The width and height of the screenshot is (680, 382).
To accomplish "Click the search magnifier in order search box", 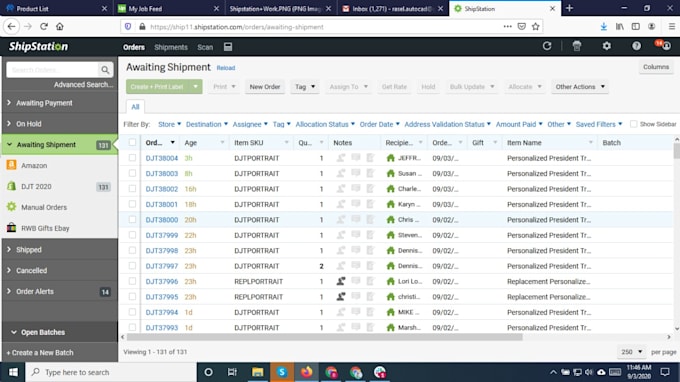I will pos(105,70).
